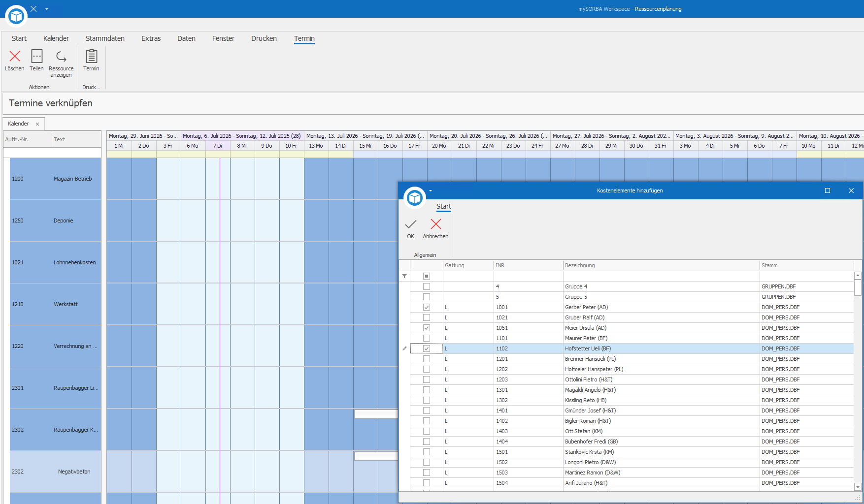Click the dialog list vertical scrollbar thumb

pyautogui.click(x=858, y=287)
